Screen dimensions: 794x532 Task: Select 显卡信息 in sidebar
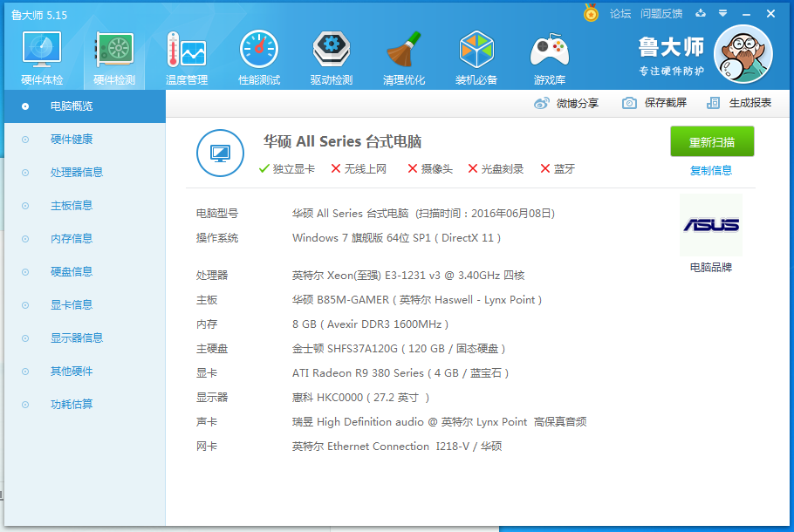[x=86, y=305]
